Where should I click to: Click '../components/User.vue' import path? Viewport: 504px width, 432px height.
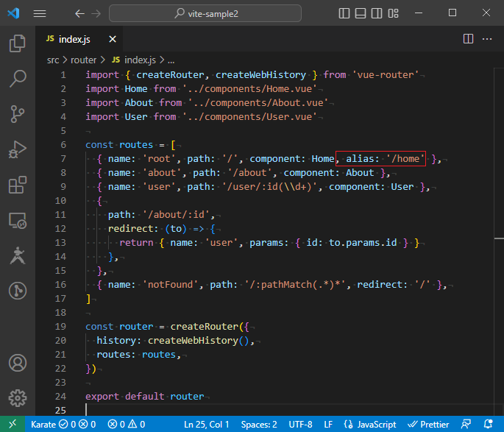(x=249, y=117)
